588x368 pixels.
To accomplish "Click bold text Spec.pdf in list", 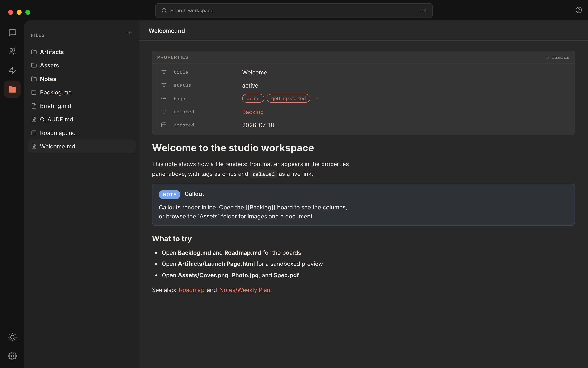I will coord(286,275).
